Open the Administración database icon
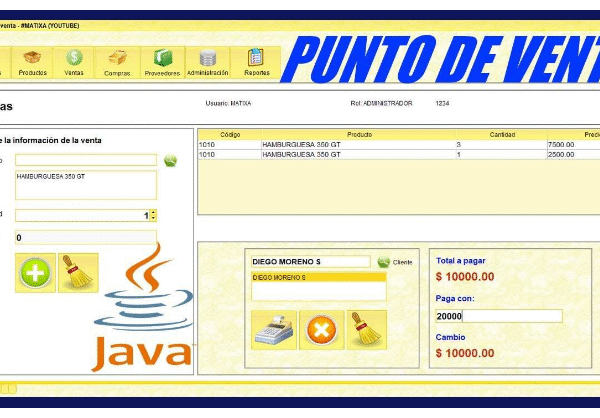The image size is (600, 418). click(208, 62)
